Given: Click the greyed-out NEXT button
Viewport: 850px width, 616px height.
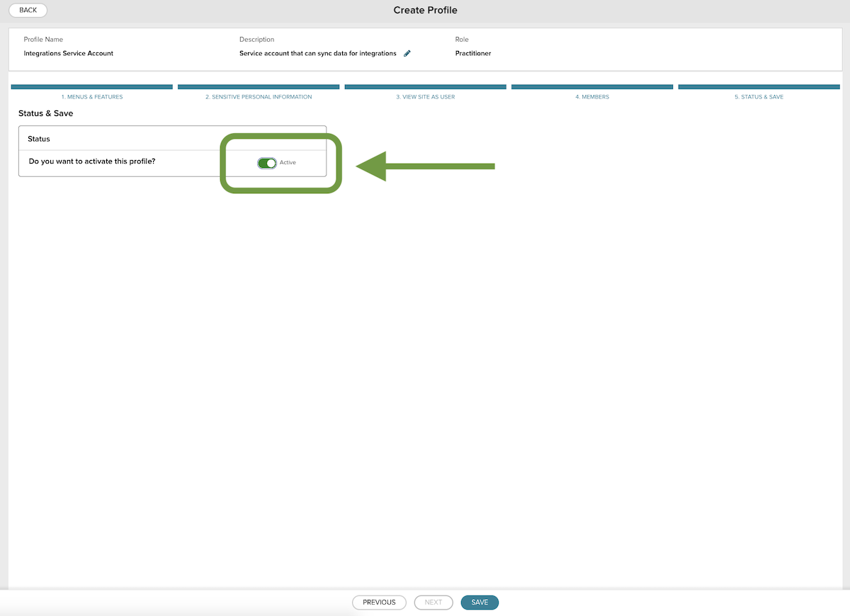Looking at the screenshot, I should (x=433, y=603).
